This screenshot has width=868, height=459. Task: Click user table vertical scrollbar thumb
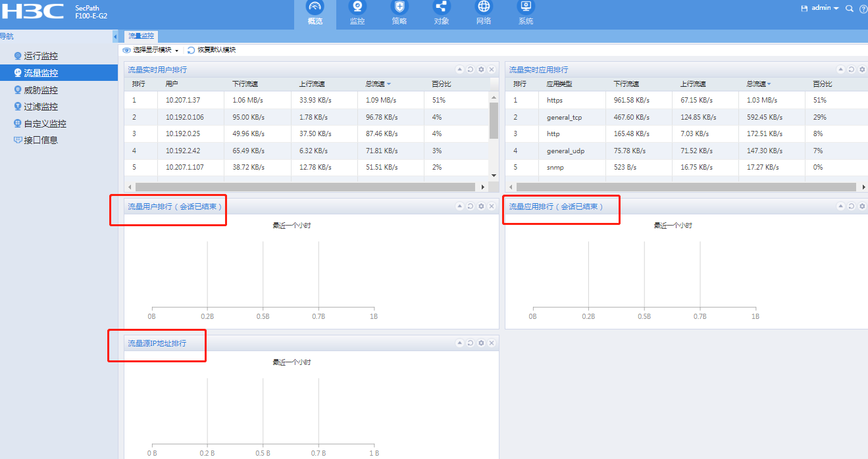coord(494,120)
